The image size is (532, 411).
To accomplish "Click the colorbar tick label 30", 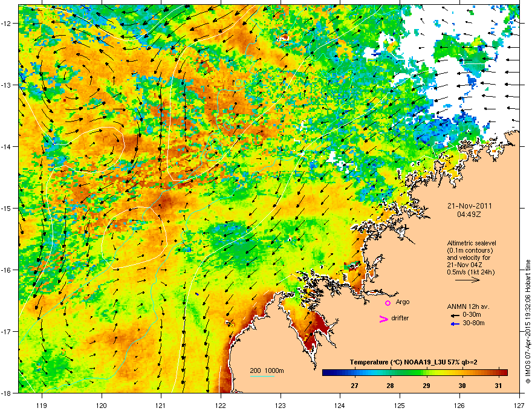I will click(462, 386).
